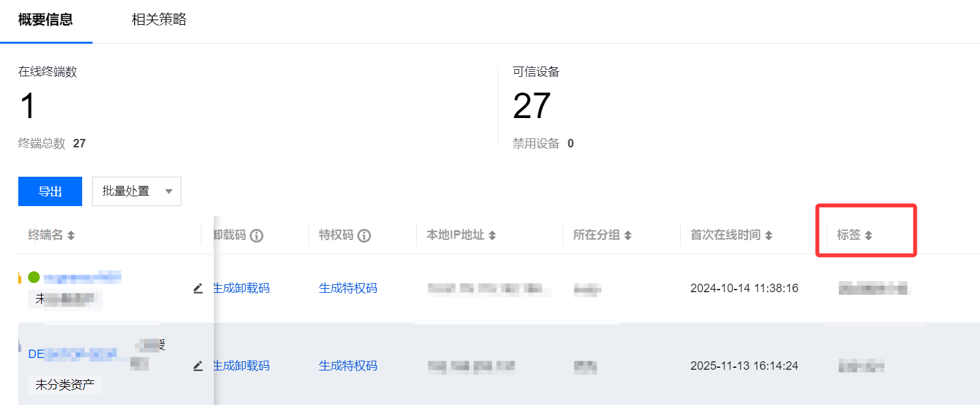Screen dimensions: 980x405
Task: Click the blue 导出 button
Action: pos(50,191)
